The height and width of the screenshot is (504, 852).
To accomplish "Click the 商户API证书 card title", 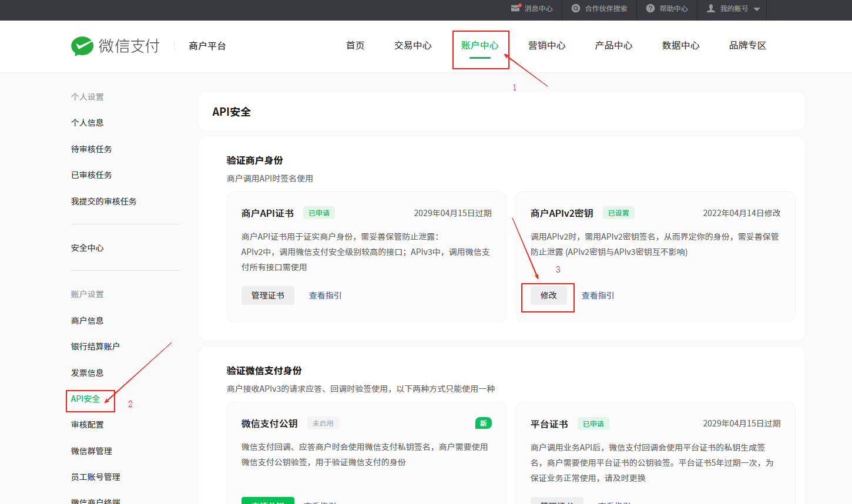I will (x=267, y=213).
